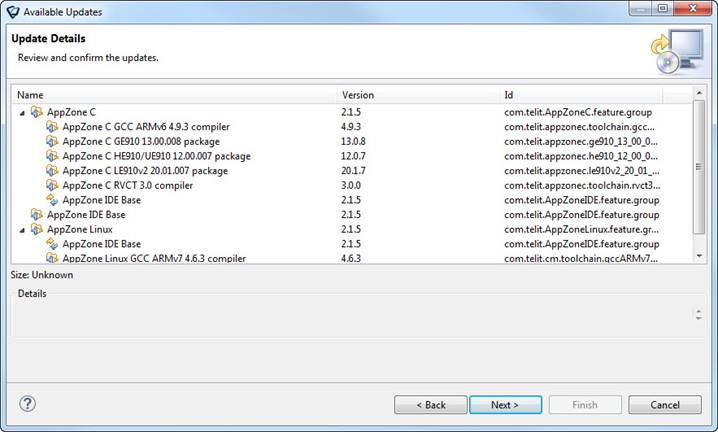718x432 pixels.
Task: Select AppZone Linux GCC ARMv7 4.6.3 compiler
Action: click(x=352, y=258)
